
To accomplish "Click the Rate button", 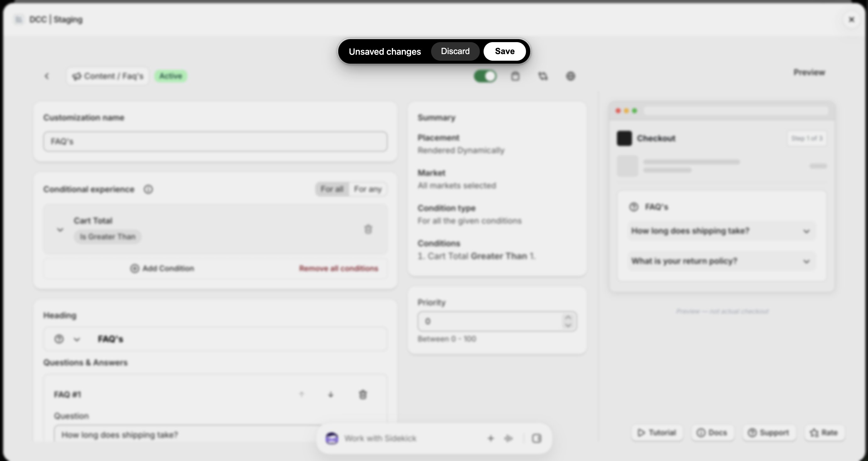I will click(824, 433).
